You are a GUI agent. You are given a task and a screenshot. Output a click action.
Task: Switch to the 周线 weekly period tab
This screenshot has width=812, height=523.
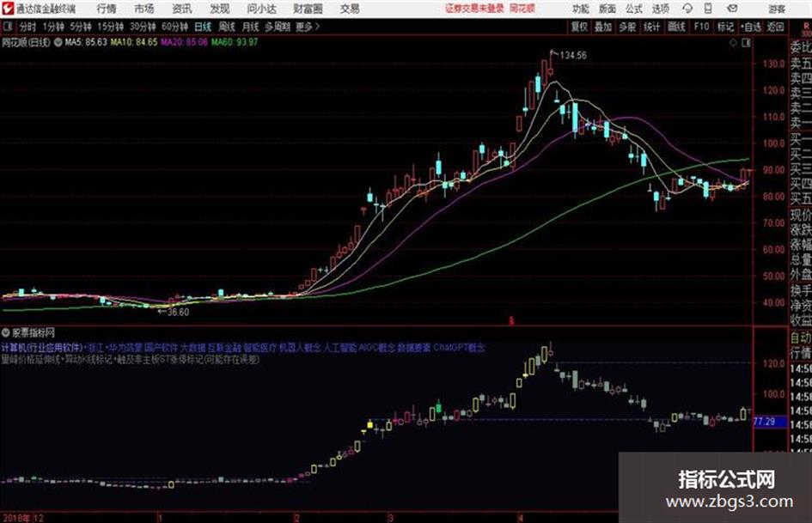tap(227, 27)
